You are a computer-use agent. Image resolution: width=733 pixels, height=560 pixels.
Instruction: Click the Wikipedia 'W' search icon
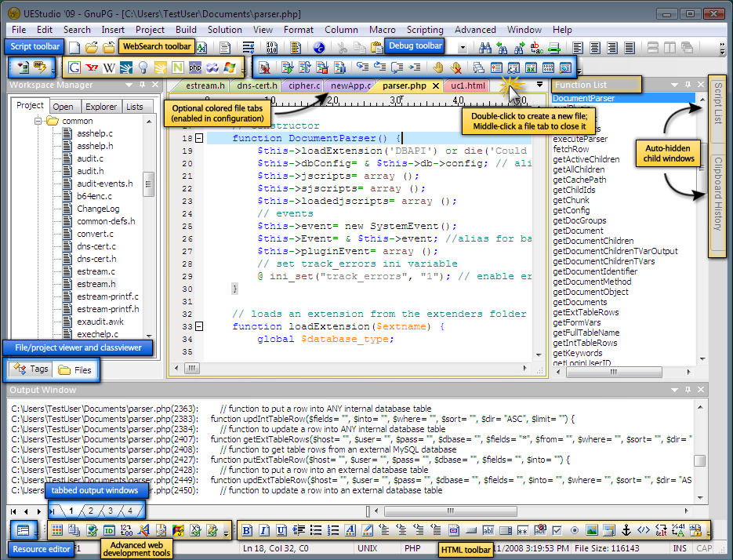pos(109,67)
